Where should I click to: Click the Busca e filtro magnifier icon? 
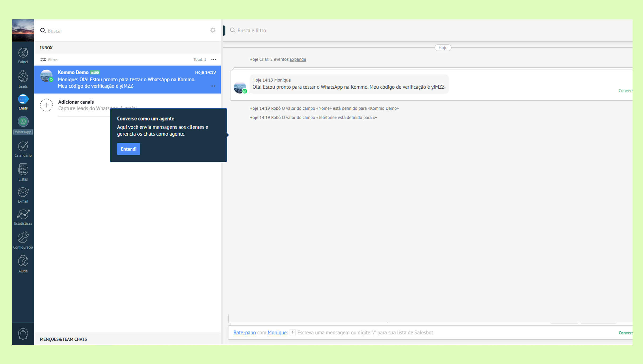(x=233, y=30)
